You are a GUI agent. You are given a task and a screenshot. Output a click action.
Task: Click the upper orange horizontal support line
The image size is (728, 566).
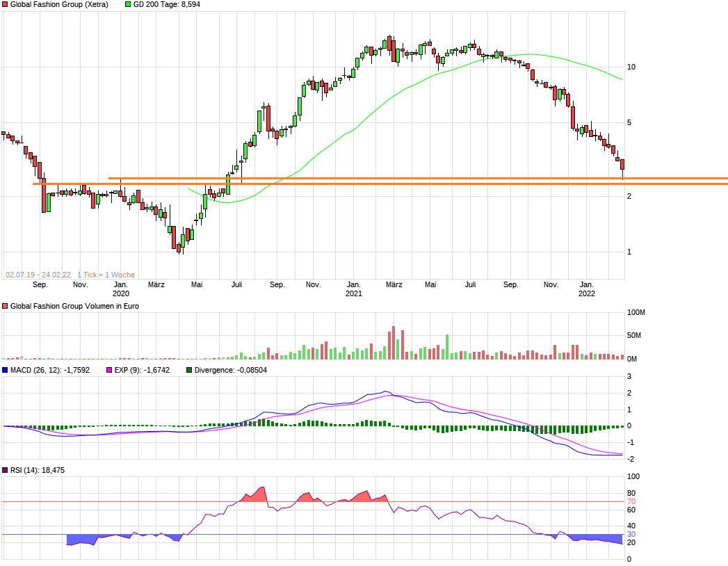[x=418, y=178]
